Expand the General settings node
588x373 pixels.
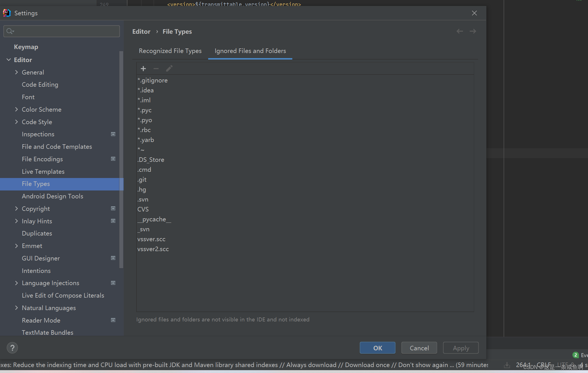tap(16, 72)
